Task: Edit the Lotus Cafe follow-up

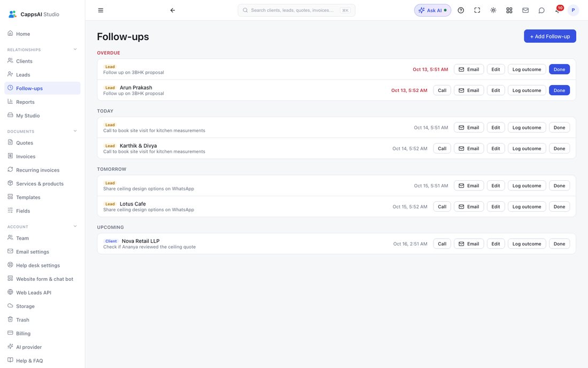Action: [496, 206]
